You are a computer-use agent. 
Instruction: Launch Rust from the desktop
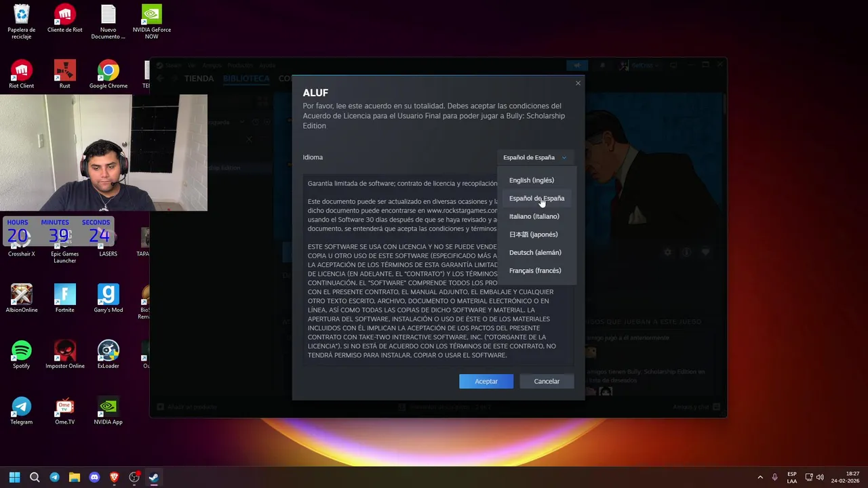65,75
